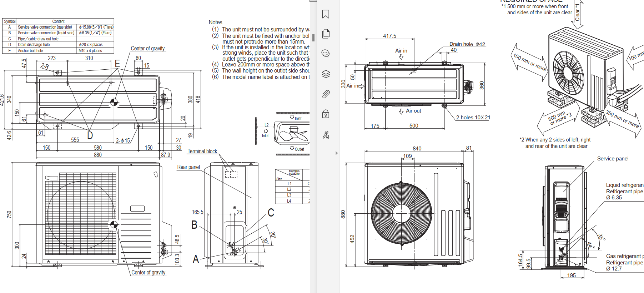Click the 'Air out' label
Screen dimensions: 644x293
tap(413, 111)
